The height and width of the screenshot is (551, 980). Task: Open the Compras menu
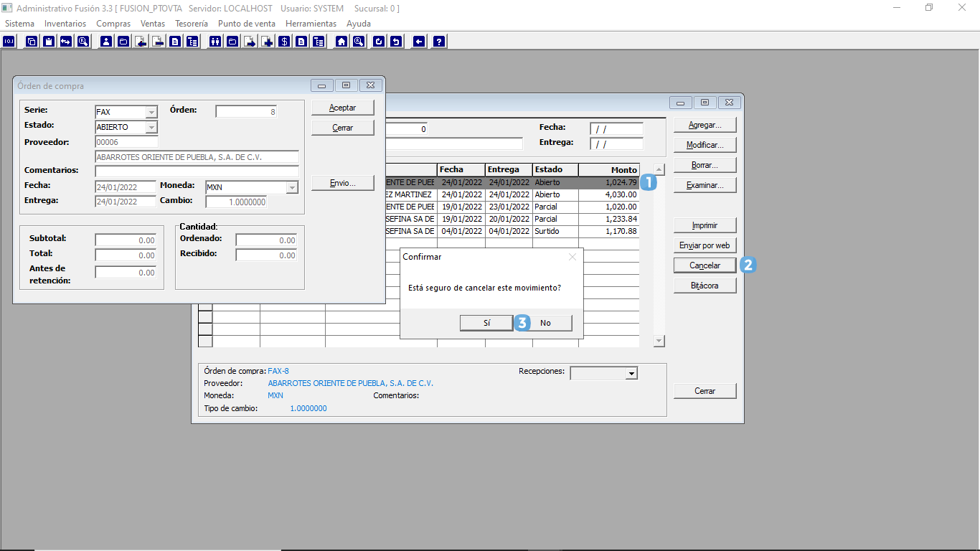113,24
